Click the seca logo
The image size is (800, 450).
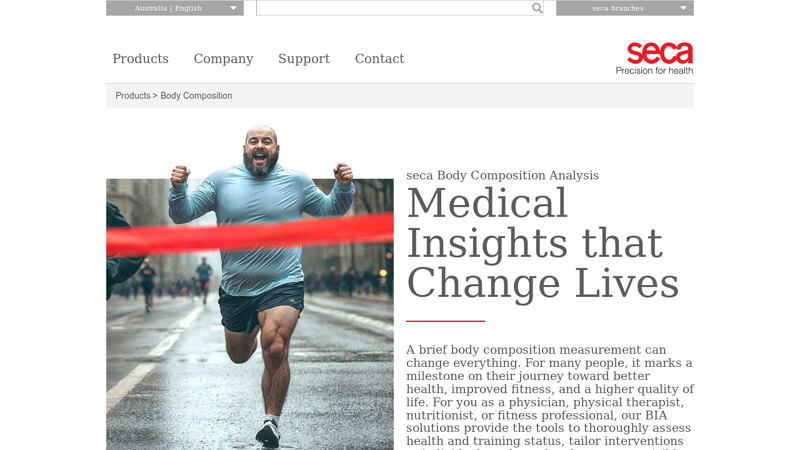660,53
